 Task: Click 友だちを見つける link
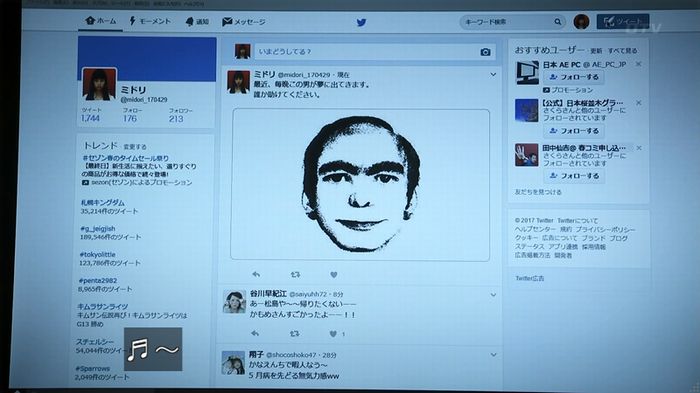(538, 192)
